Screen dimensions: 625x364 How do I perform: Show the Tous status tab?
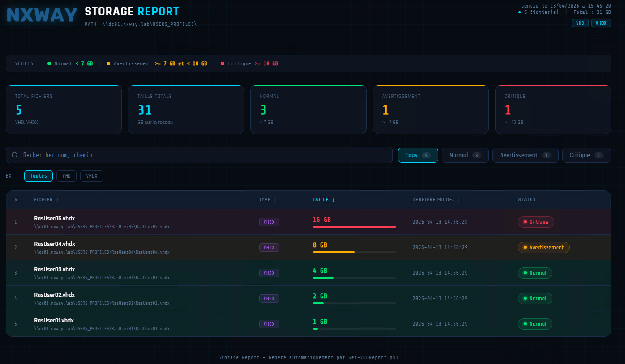tap(418, 155)
